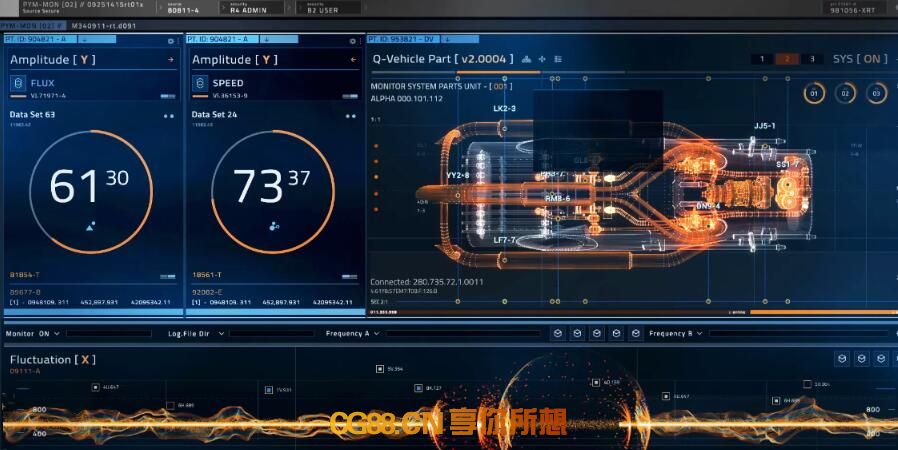The width and height of the screenshot is (898, 450).
Task: Click the RM8-6 part label on the vehicle
Action: pyautogui.click(x=557, y=198)
